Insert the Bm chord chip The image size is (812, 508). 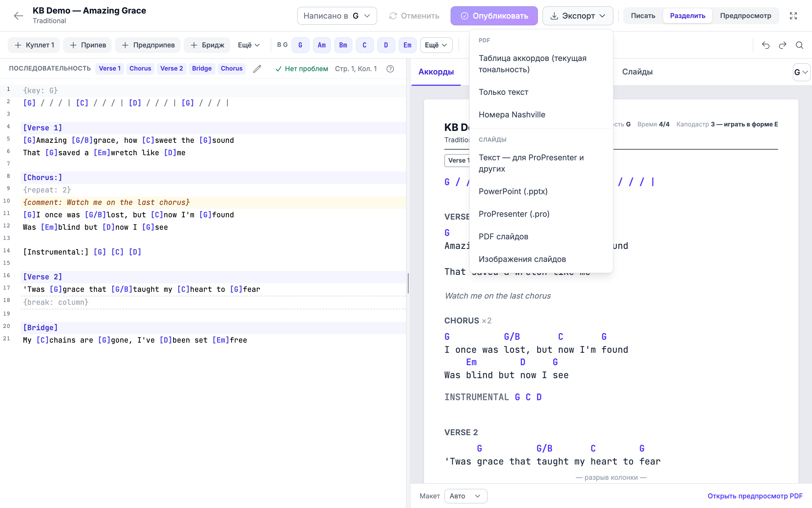tap(343, 45)
